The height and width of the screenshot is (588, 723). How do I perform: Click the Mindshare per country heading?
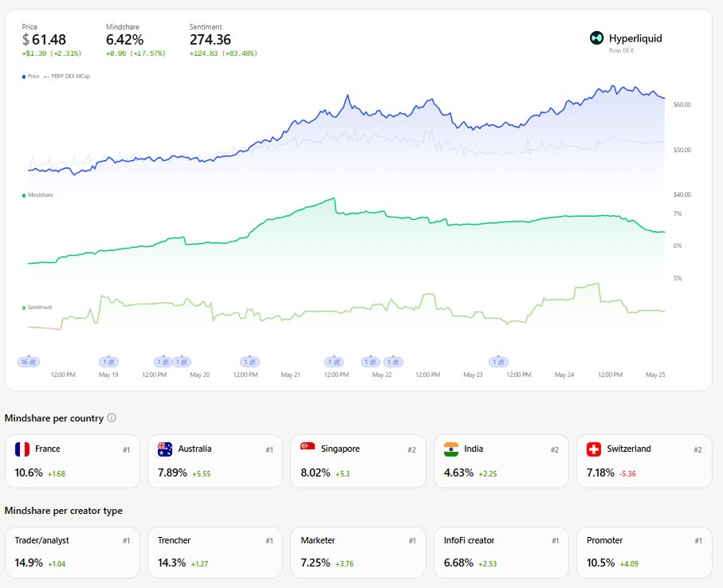[54, 418]
